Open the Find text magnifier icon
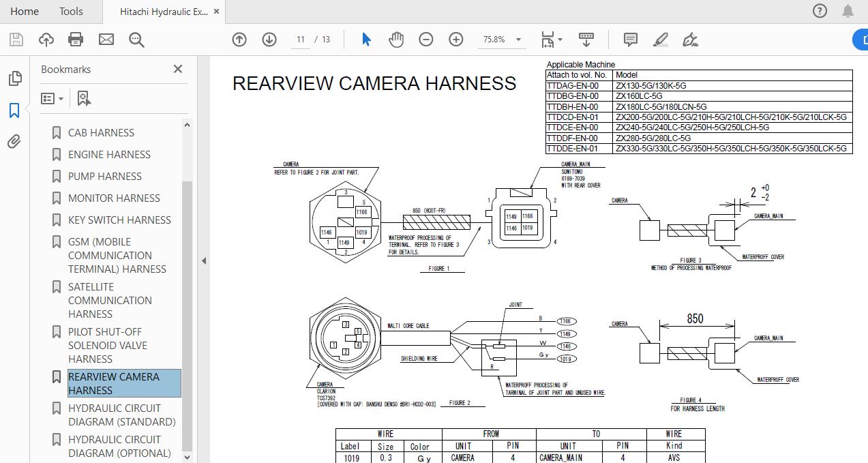The height and width of the screenshot is (463, 868). [136, 40]
